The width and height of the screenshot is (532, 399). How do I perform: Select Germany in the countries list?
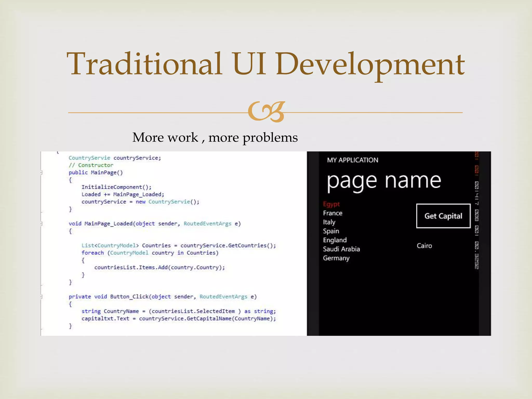point(336,258)
